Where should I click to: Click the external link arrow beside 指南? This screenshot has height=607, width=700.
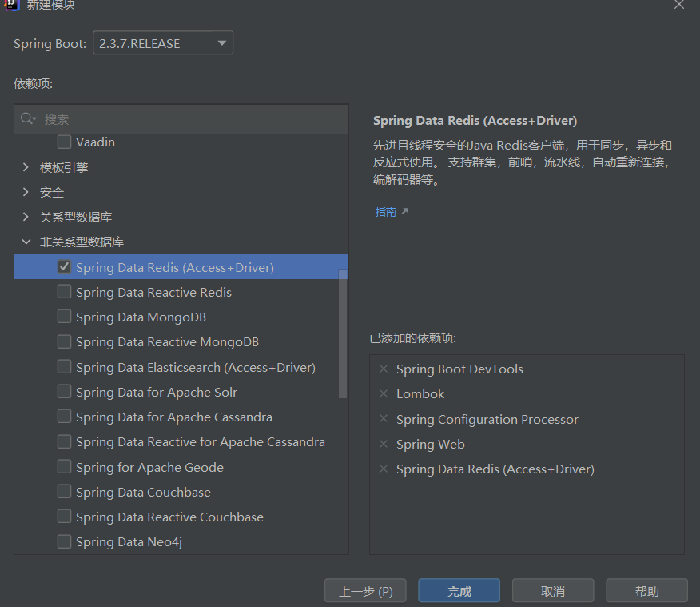[x=405, y=211]
